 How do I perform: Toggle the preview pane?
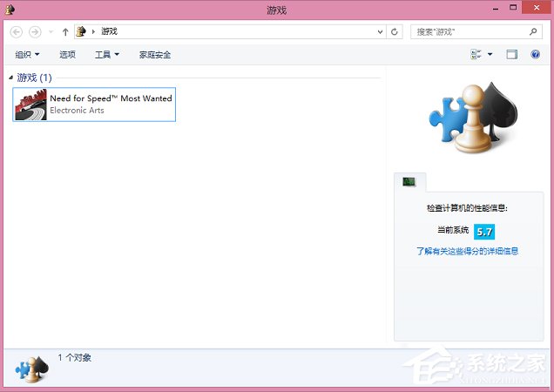pos(511,54)
